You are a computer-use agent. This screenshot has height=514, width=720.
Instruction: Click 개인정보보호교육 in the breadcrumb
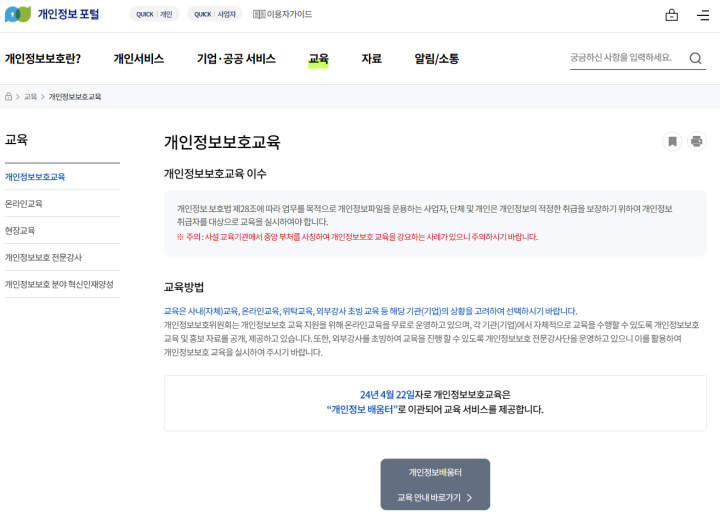(75, 96)
